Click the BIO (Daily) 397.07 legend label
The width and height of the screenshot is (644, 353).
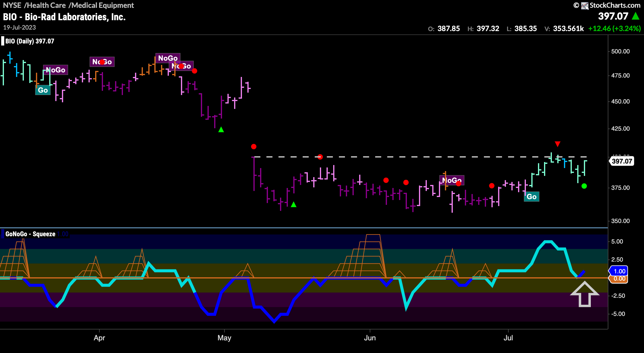click(30, 41)
